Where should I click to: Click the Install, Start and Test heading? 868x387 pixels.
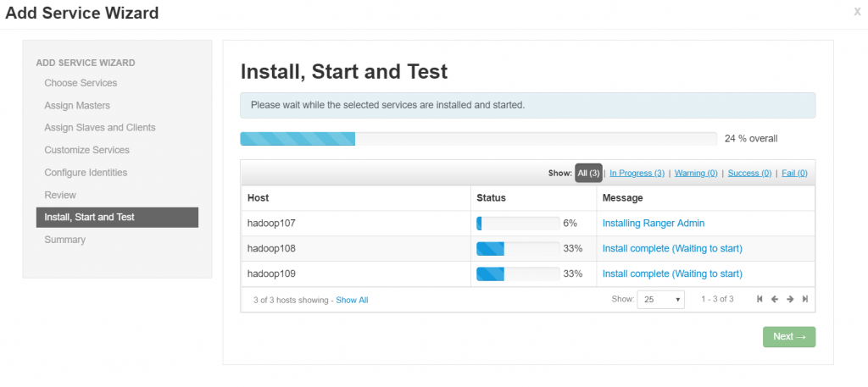[x=344, y=72]
